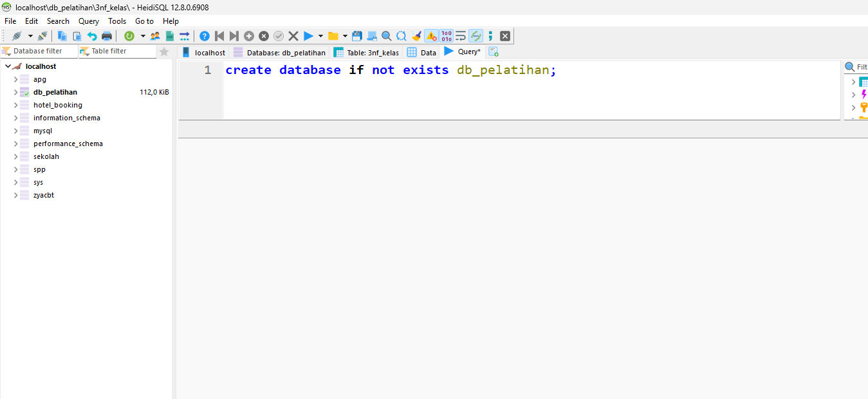This screenshot has height=399, width=868.
Task: Toggle the favorites star filter icon
Action: pos(164,51)
